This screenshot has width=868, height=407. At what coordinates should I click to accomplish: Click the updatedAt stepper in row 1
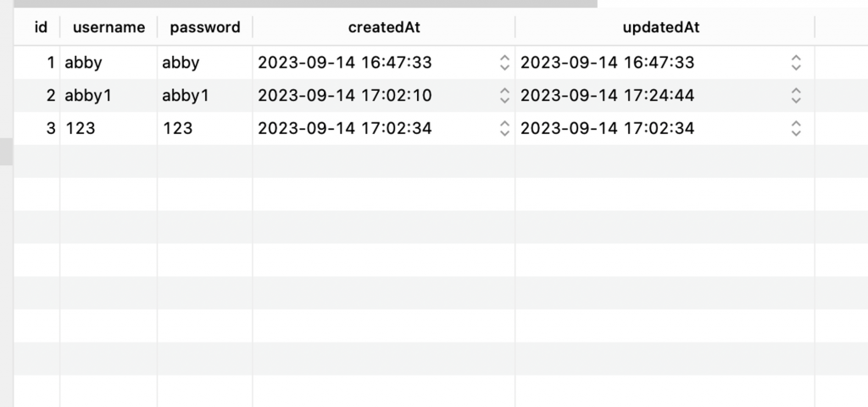795,63
